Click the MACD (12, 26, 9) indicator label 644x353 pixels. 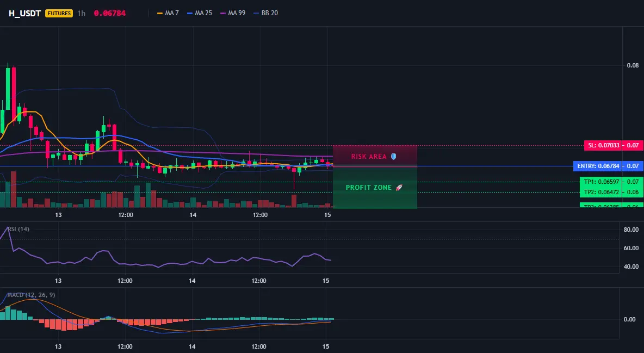pyautogui.click(x=31, y=295)
